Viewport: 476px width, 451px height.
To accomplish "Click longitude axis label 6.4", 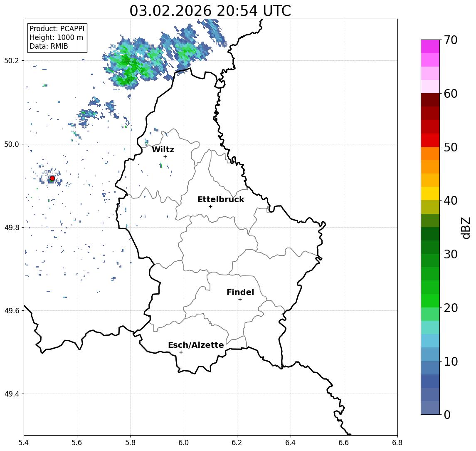I will (x=291, y=443).
